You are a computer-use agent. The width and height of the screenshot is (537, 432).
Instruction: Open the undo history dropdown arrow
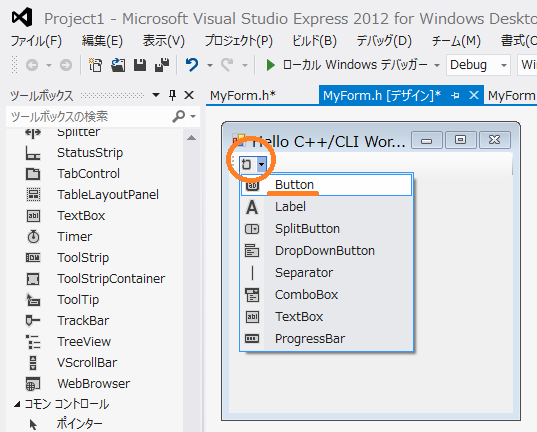point(210,65)
